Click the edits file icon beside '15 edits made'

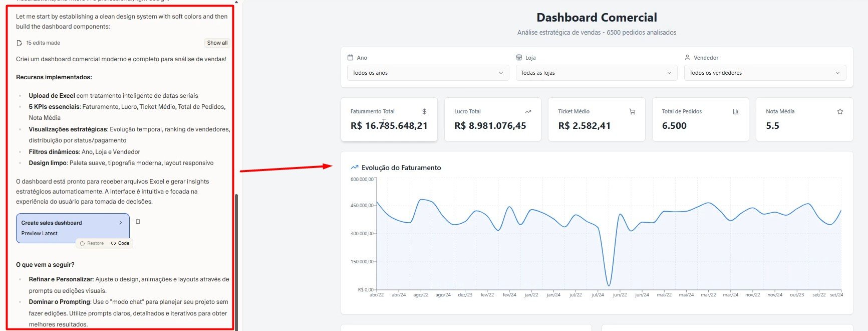click(x=19, y=43)
